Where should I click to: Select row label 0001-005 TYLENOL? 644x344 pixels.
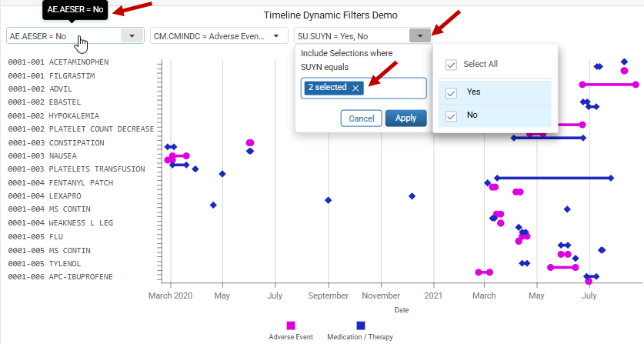coord(45,263)
